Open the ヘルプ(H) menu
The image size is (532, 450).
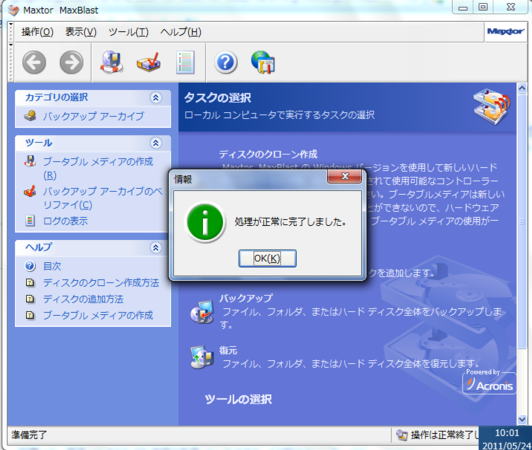(181, 32)
